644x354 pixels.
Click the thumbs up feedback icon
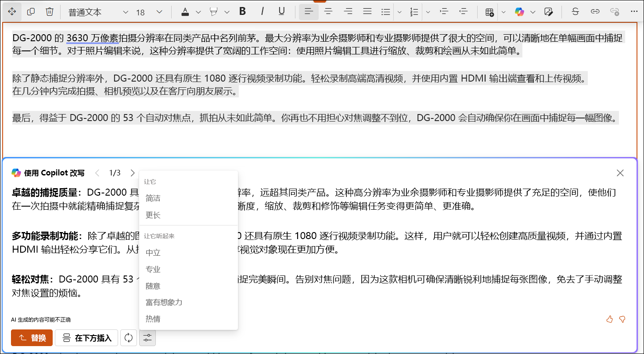point(609,319)
